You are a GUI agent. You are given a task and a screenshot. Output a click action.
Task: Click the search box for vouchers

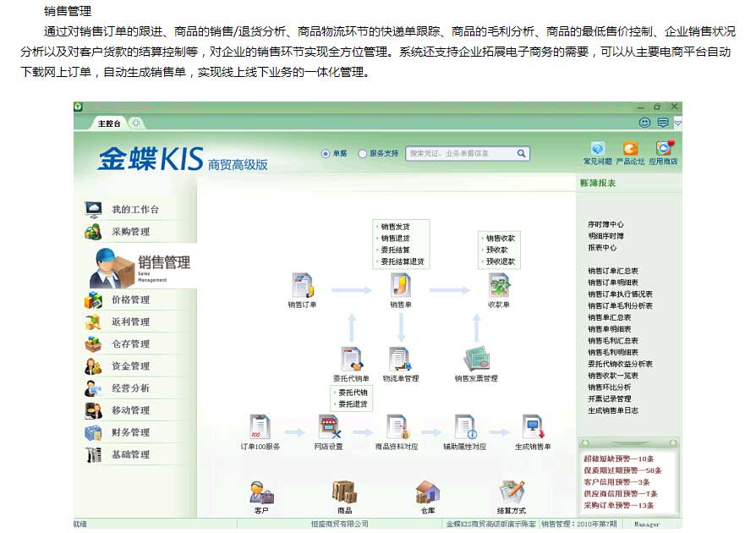click(x=461, y=154)
